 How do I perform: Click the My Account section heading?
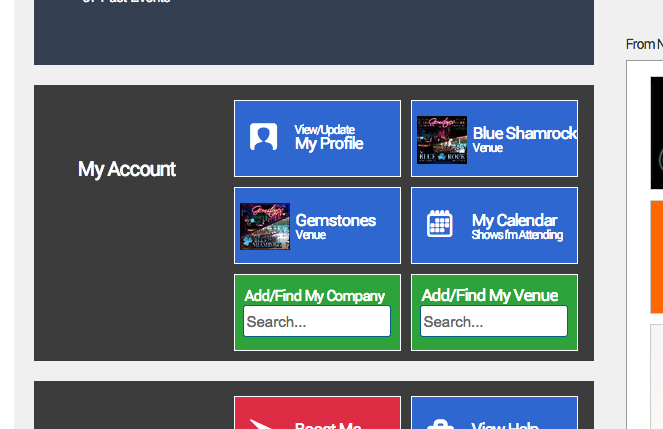pos(127,170)
